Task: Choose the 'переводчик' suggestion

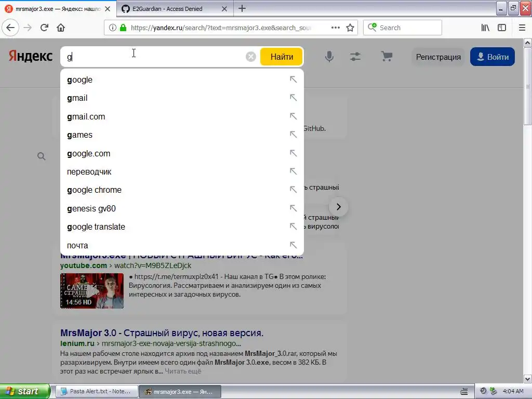Action: click(182, 171)
